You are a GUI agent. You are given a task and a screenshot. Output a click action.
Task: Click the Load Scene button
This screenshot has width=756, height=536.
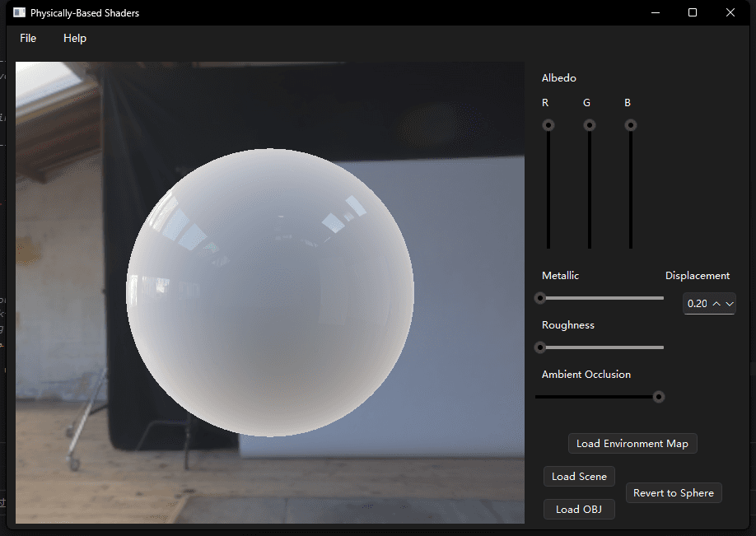coord(579,476)
